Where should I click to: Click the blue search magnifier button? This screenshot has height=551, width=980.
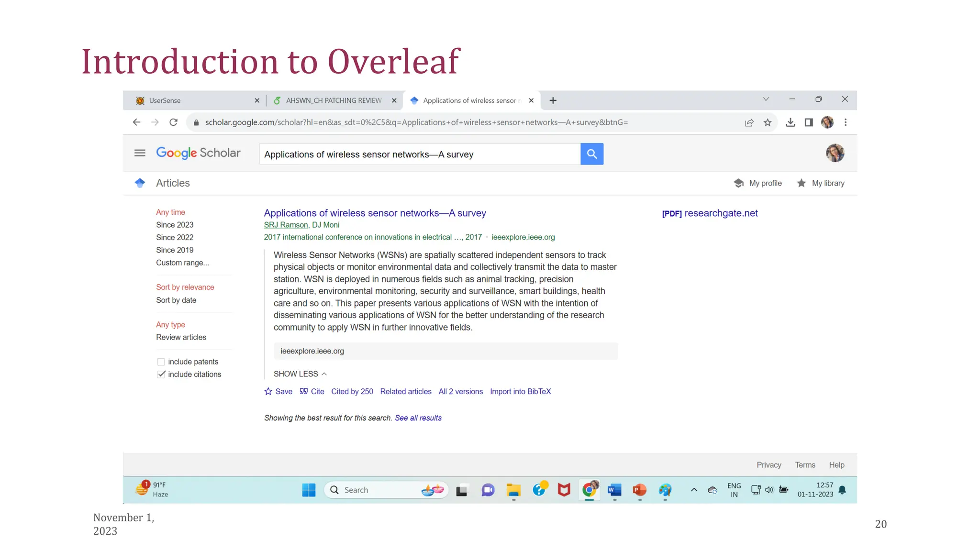(x=592, y=154)
